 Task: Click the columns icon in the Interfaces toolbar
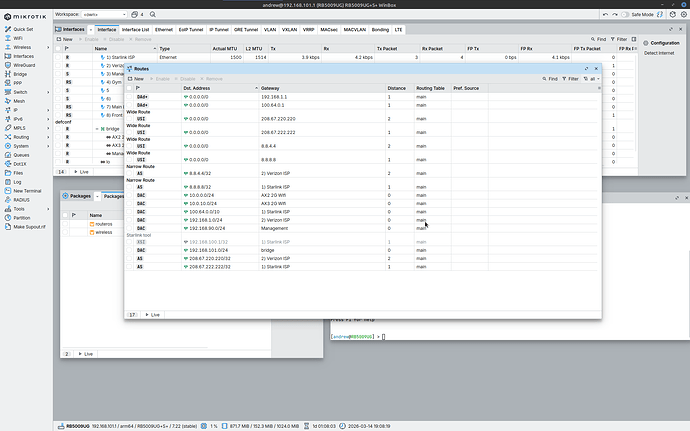coord(634,39)
